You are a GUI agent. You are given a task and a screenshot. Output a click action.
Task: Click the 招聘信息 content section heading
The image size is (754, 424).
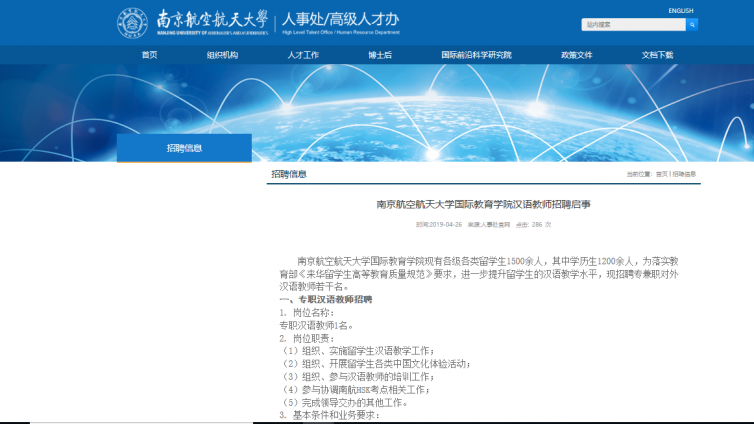coord(289,174)
